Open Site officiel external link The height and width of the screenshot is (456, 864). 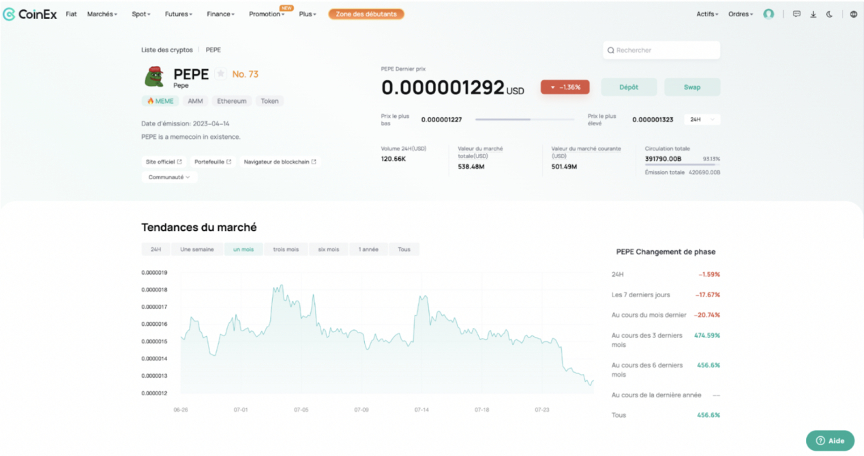(x=164, y=162)
